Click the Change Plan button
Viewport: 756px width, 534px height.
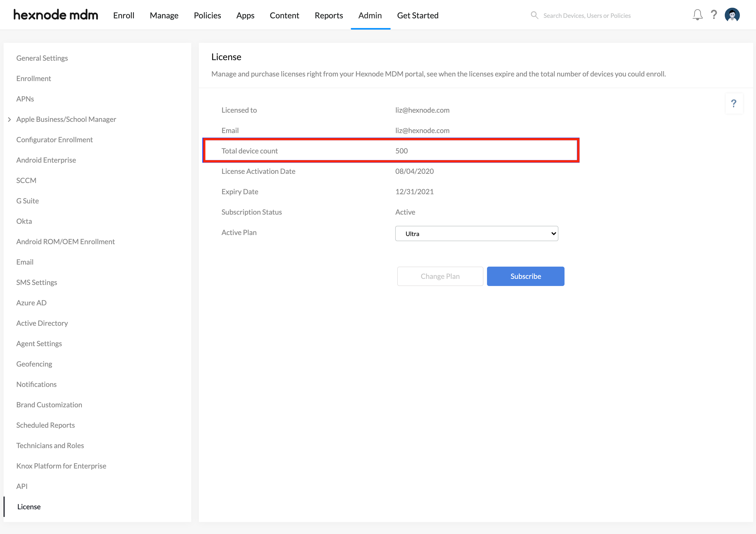point(440,276)
